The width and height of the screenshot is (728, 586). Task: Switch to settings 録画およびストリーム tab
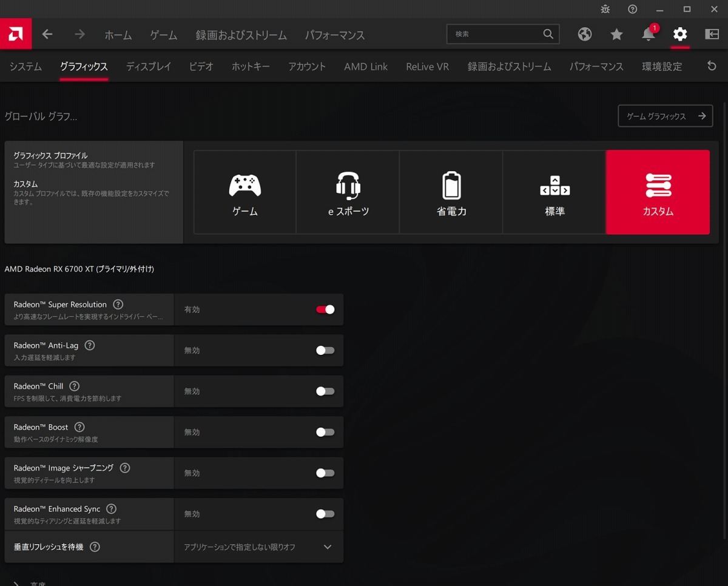point(509,66)
